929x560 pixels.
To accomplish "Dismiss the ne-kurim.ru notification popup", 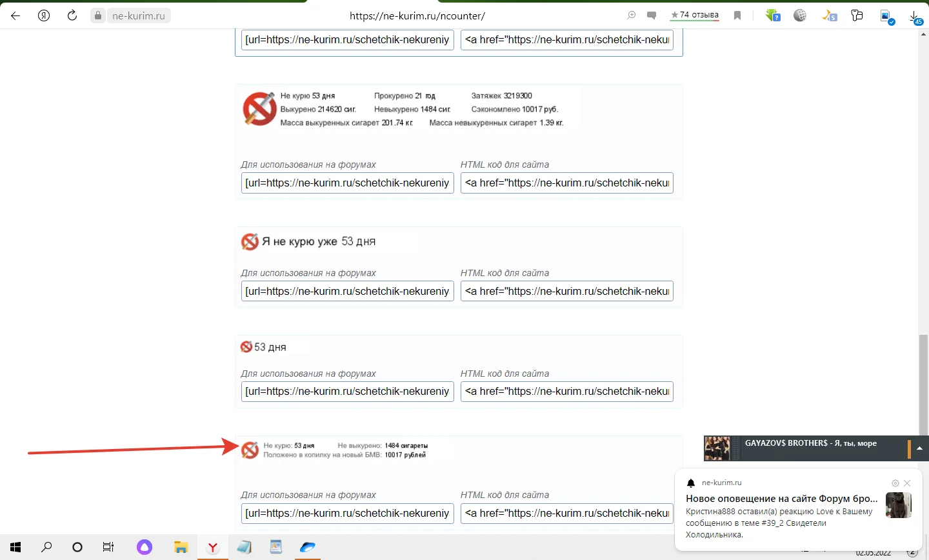I will tap(907, 483).
